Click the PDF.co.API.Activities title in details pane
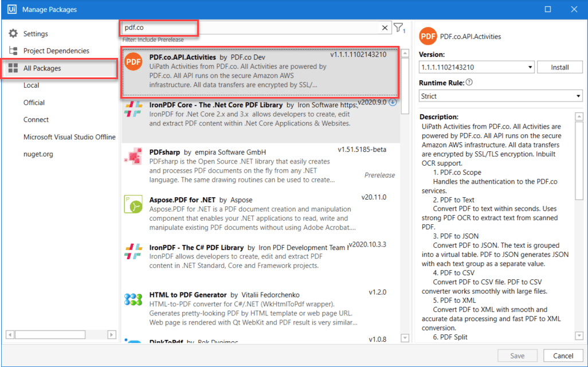Image resolution: width=588 pixels, height=367 pixels. [471, 37]
